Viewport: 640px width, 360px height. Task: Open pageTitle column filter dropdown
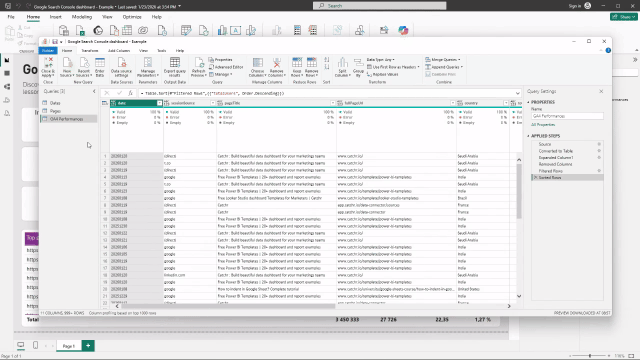[x=333, y=103]
